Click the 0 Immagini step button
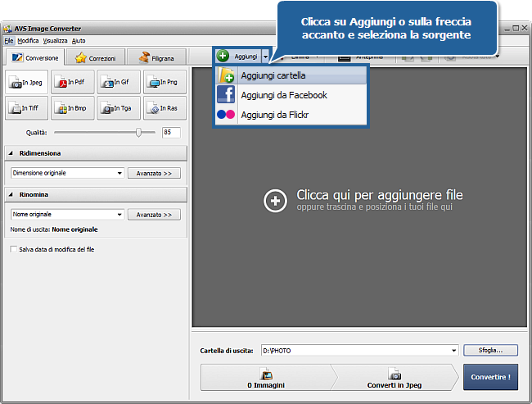The height and width of the screenshot is (404, 532). (x=266, y=378)
